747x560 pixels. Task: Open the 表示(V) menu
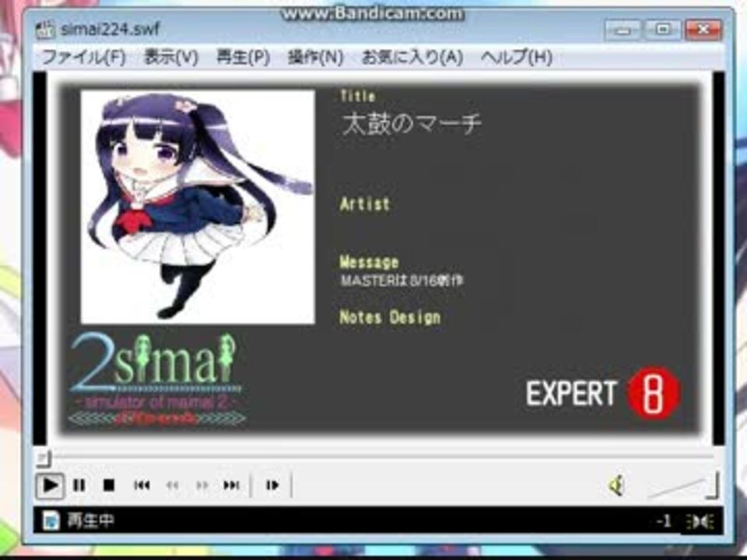pyautogui.click(x=170, y=58)
